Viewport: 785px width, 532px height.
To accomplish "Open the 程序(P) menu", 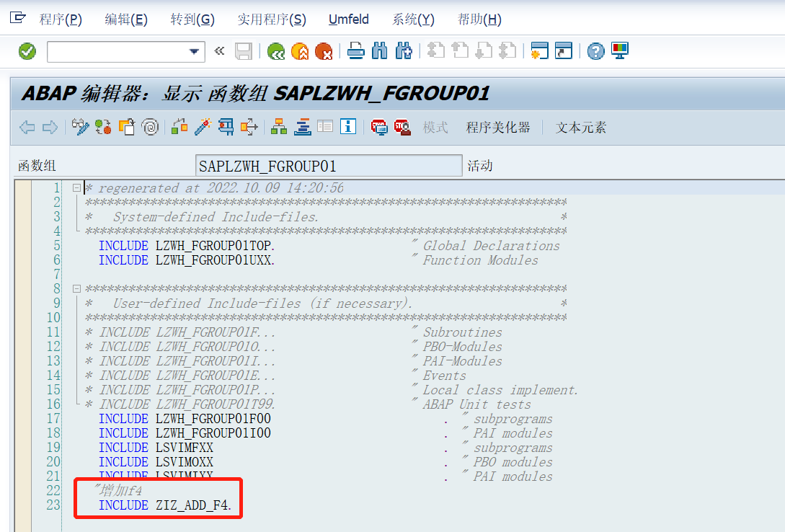I will pyautogui.click(x=61, y=19).
